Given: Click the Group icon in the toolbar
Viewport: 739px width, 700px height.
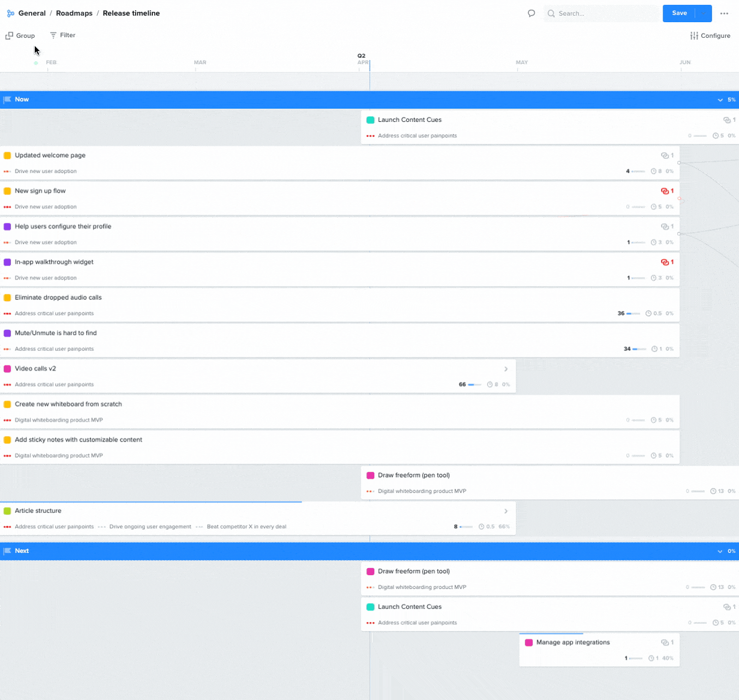Looking at the screenshot, I should pyautogui.click(x=9, y=36).
